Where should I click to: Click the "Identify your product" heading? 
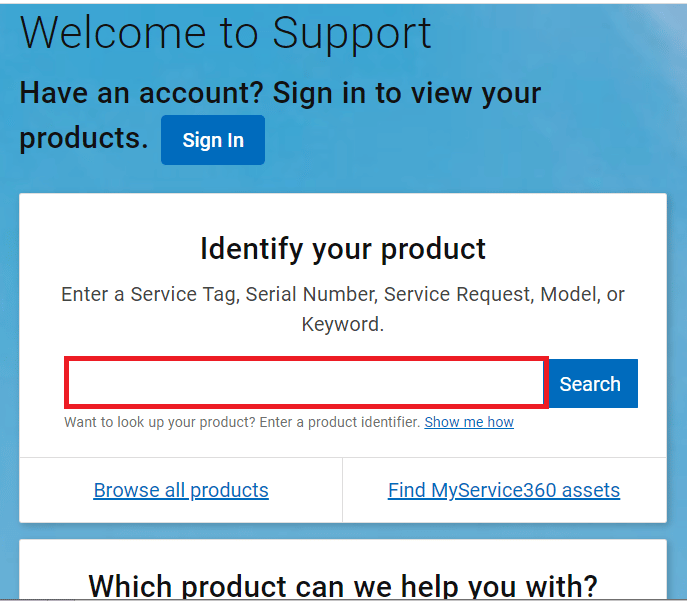tap(343, 248)
